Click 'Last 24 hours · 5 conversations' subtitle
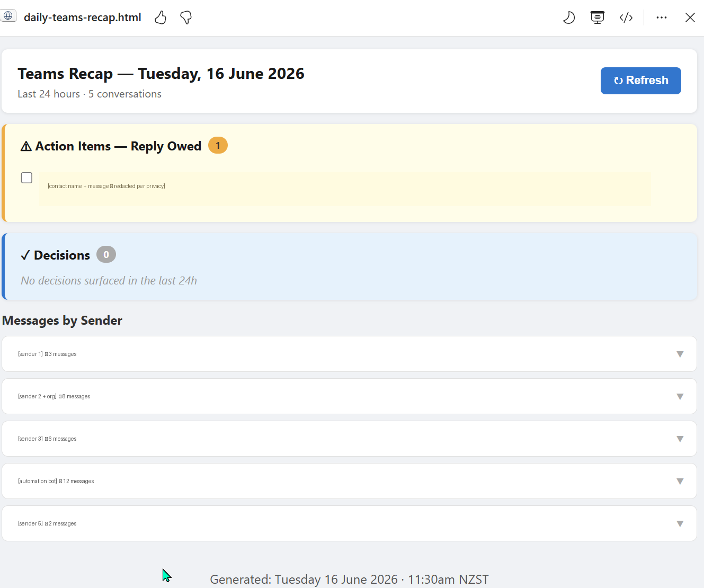The width and height of the screenshot is (704, 588). tap(90, 94)
